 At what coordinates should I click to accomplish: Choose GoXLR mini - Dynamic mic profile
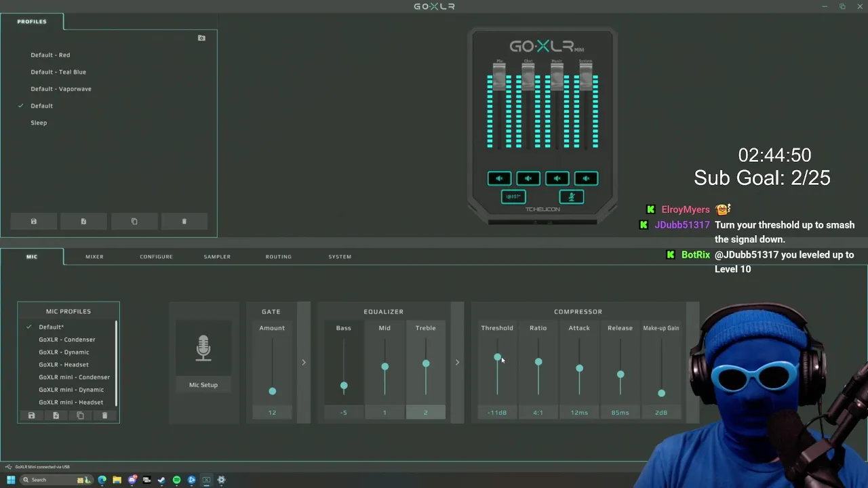71,390
